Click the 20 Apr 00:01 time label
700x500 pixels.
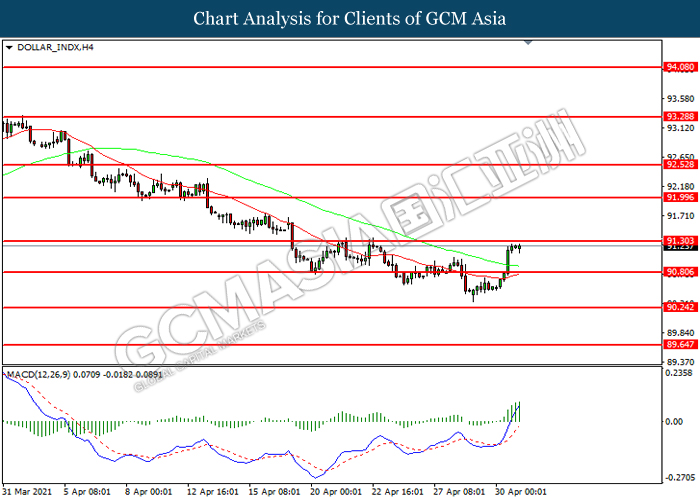(336, 492)
